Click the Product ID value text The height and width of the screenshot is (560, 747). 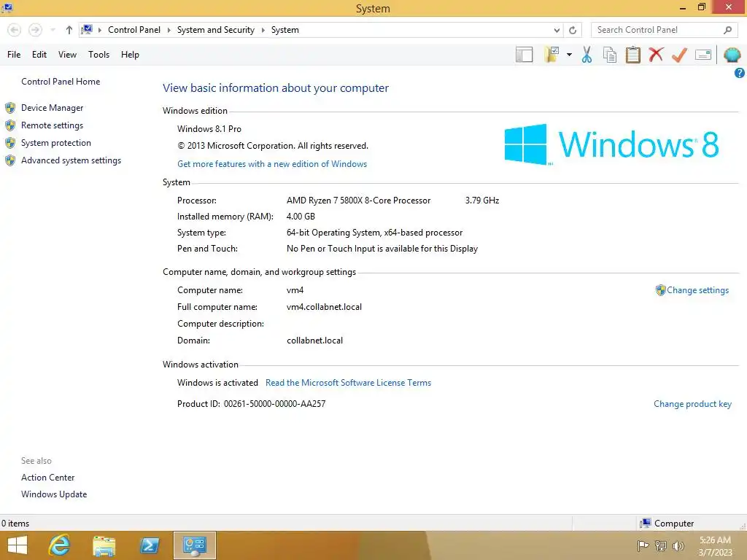pos(274,404)
